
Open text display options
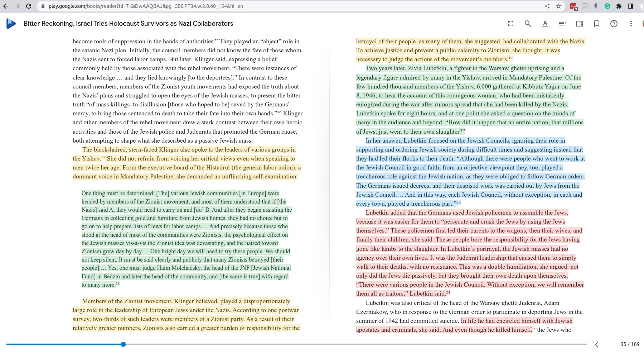coord(545,24)
